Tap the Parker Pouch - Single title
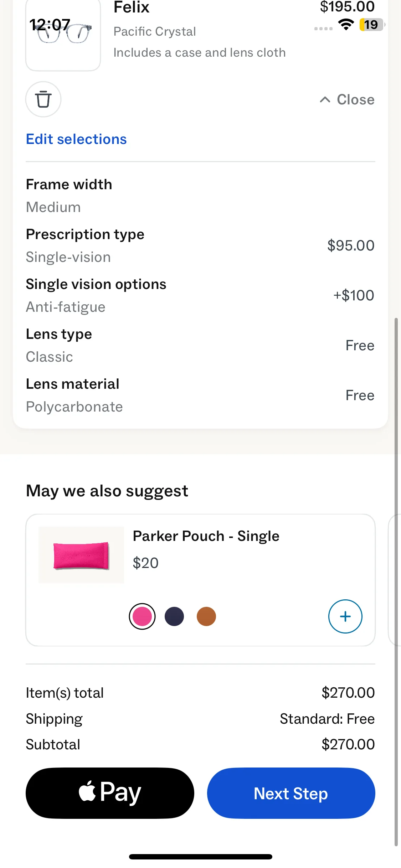401x868 pixels. 206,536
